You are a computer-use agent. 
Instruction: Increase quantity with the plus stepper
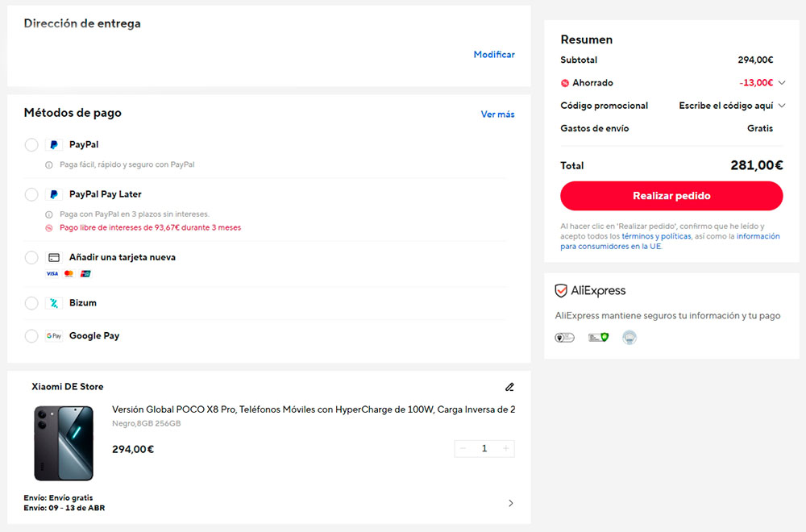(x=505, y=448)
